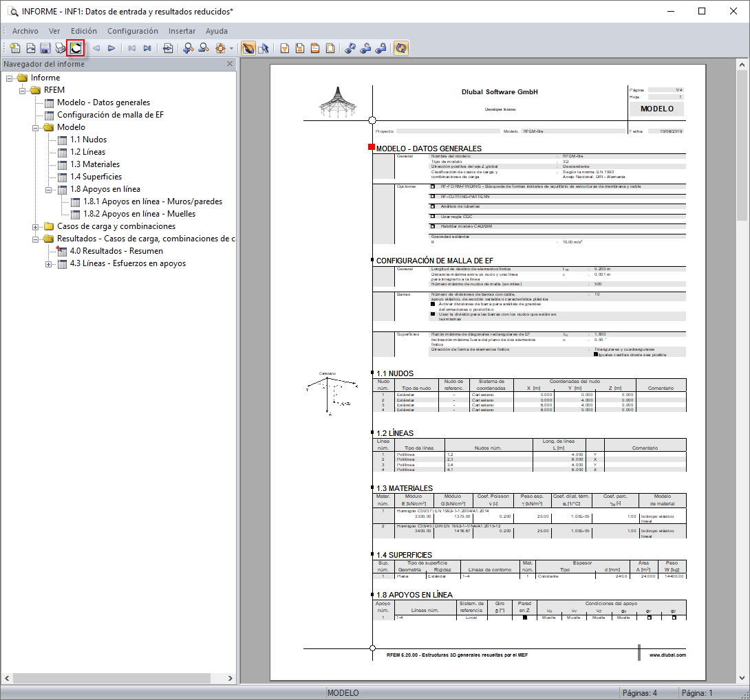Click the MODELO - DATOS GENERALES heading

click(429, 149)
